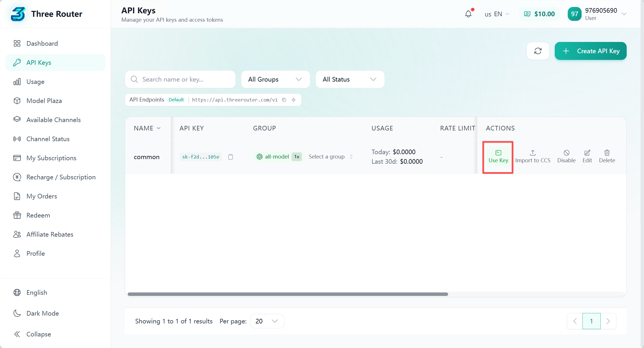Focus the Search name or key field
This screenshot has height=348, width=644.
tap(180, 79)
